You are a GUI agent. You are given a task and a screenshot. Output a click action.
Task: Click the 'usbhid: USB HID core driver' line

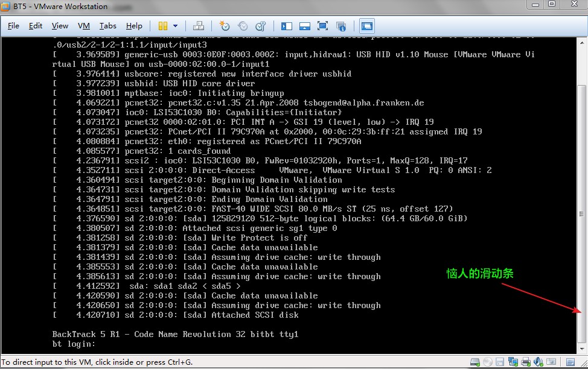[153, 84]
